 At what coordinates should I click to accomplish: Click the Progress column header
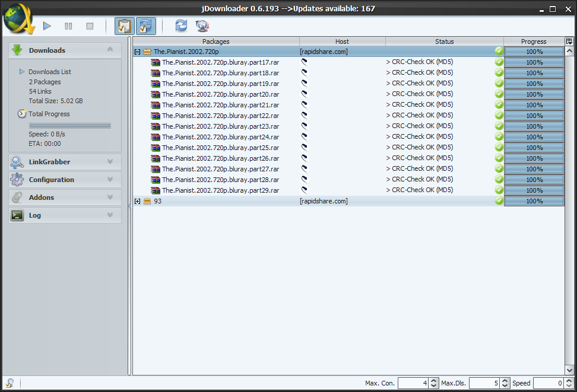(533, 42)
